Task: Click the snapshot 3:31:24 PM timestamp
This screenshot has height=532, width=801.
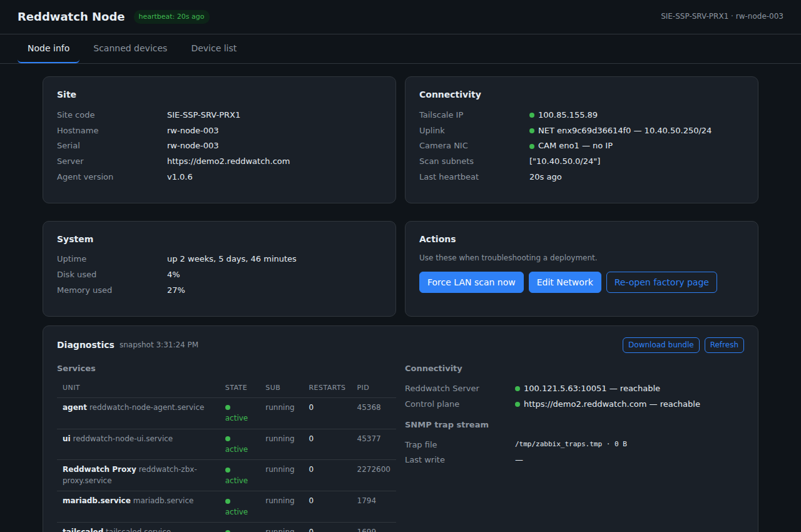Action: tap(159, 345)
